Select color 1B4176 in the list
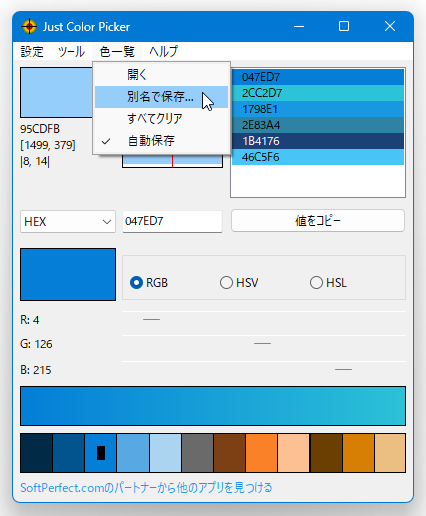 [x=318, y=141]
